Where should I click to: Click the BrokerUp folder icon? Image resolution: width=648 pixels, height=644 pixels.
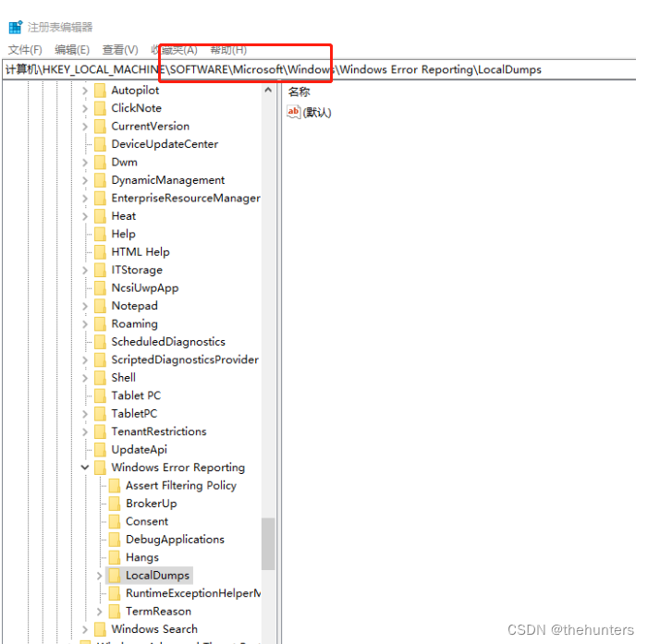tap(115, 504)
